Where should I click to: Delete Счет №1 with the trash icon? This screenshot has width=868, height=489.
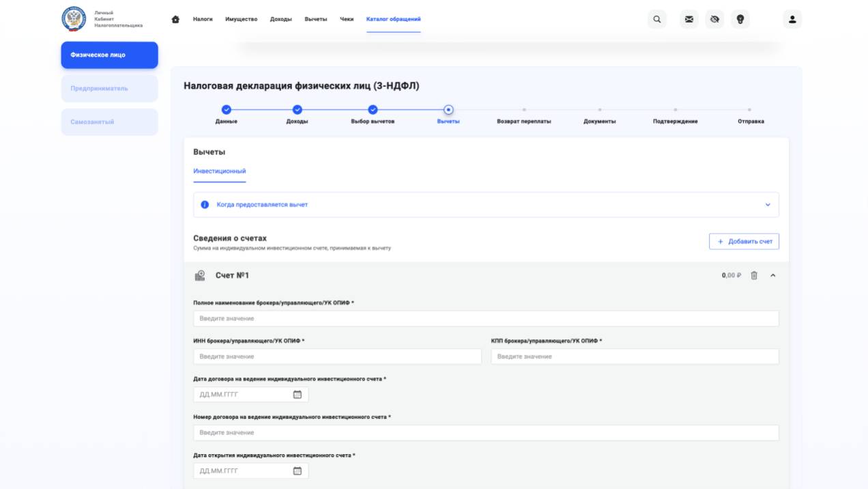click(754, 275)
